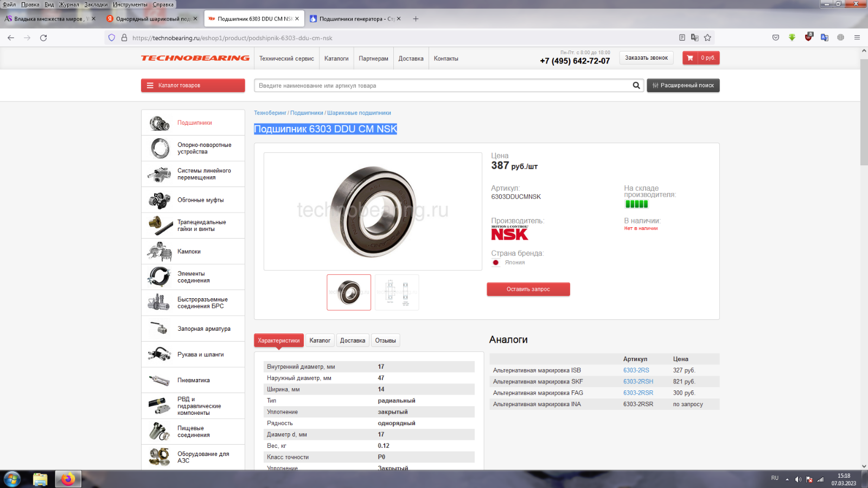Viewport: 868px width, 488px height.
Task: Open analog article 6303-2RS link
Action: 636,370
